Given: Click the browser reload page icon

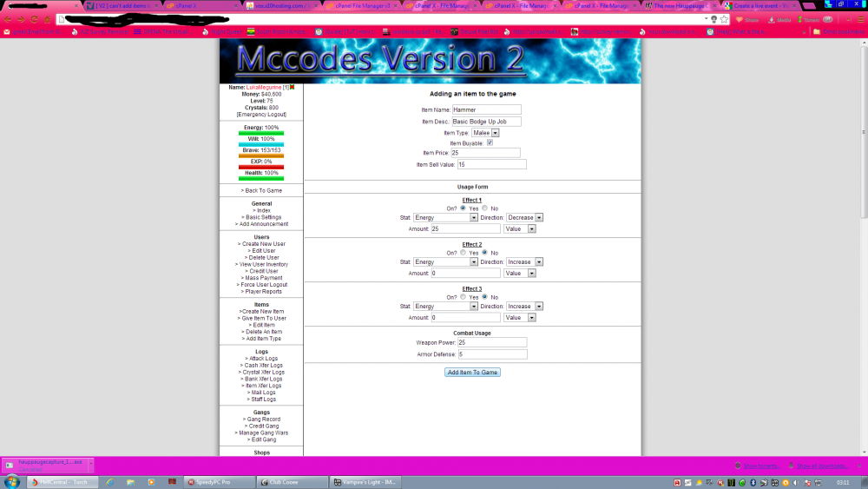Looking at the screenshot, I should (34, 18).
